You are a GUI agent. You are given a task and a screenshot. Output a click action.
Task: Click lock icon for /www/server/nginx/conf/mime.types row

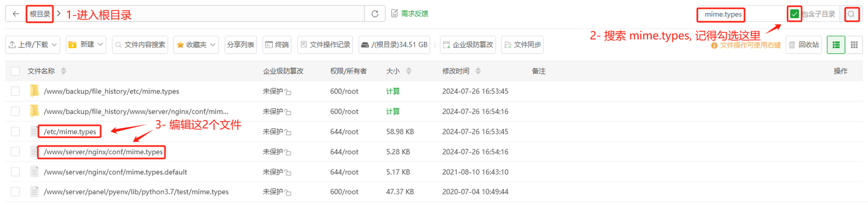288,153
